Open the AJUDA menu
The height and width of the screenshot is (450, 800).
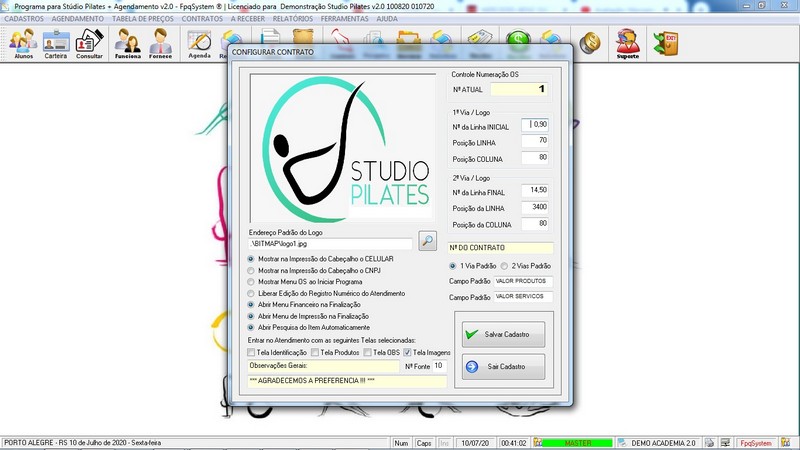tap(387, 19)
